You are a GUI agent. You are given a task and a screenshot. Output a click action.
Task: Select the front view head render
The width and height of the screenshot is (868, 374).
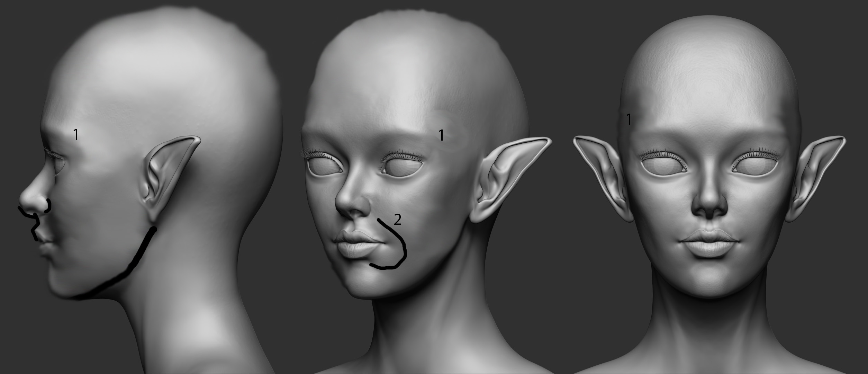(x=709, y=194)
